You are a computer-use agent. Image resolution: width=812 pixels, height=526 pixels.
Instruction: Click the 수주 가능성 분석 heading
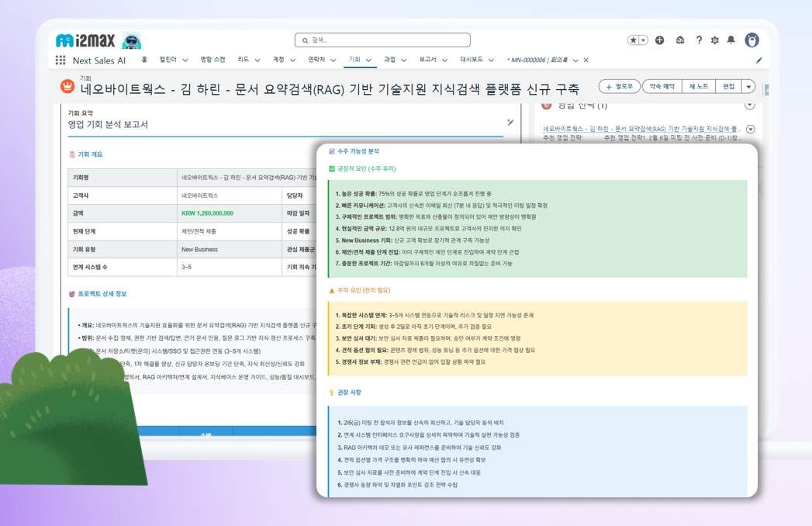point(358,151)
